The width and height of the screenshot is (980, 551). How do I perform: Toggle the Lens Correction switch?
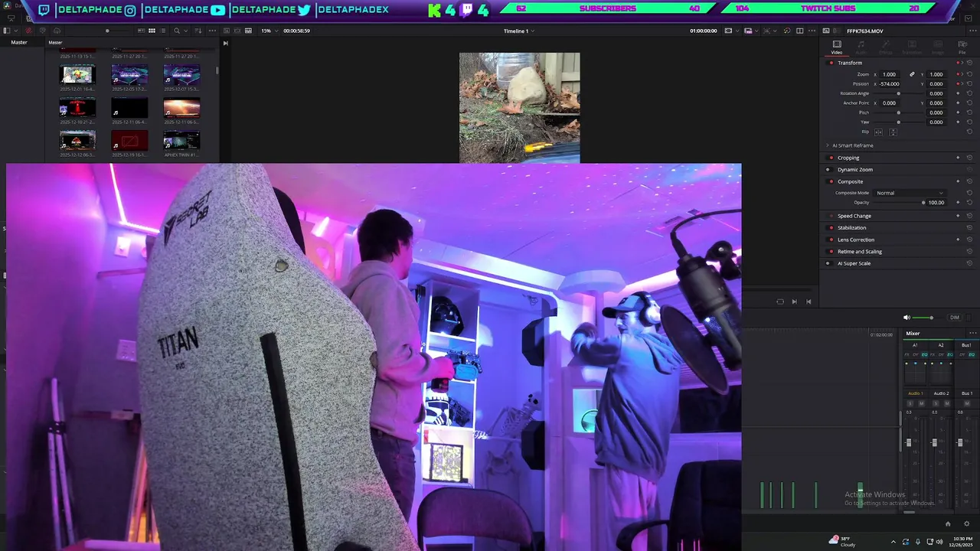[x=830, y=240]
